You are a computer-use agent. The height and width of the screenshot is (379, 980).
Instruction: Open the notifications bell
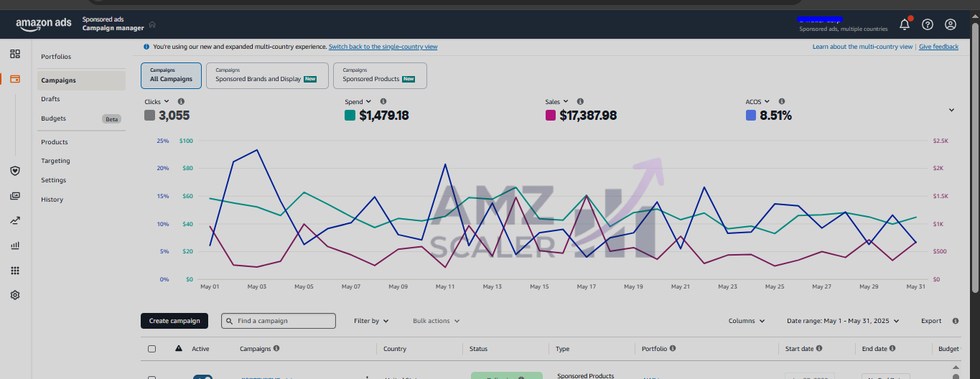tap(905, 24)
